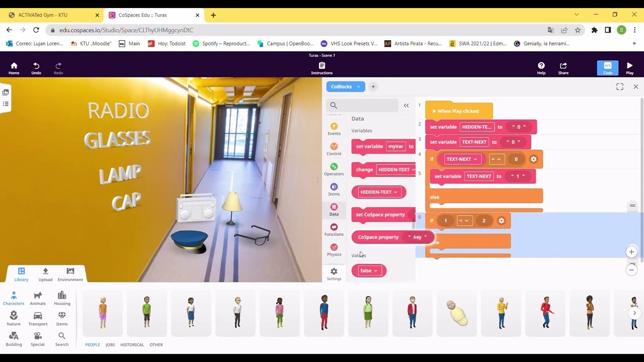Select the Physics block category
Screen dimensions: 644x362
click(x=334, y=250)
